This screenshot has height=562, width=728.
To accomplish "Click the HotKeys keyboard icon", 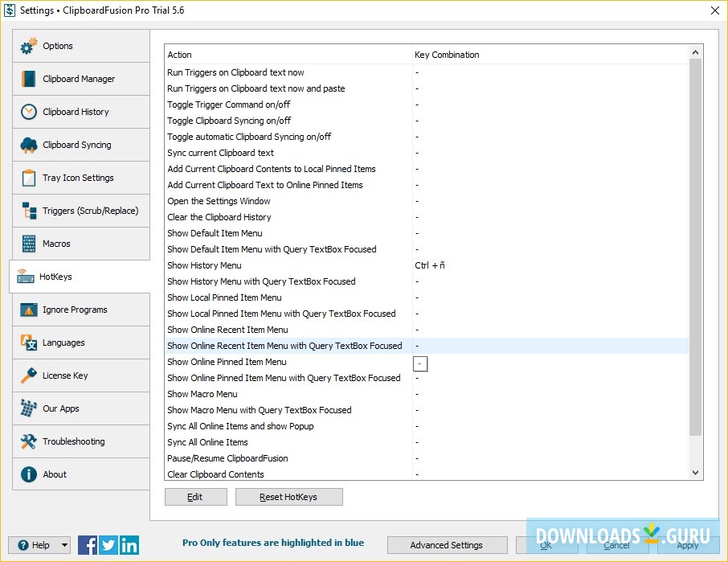I will pyautogui.click(x=25, y=277).
